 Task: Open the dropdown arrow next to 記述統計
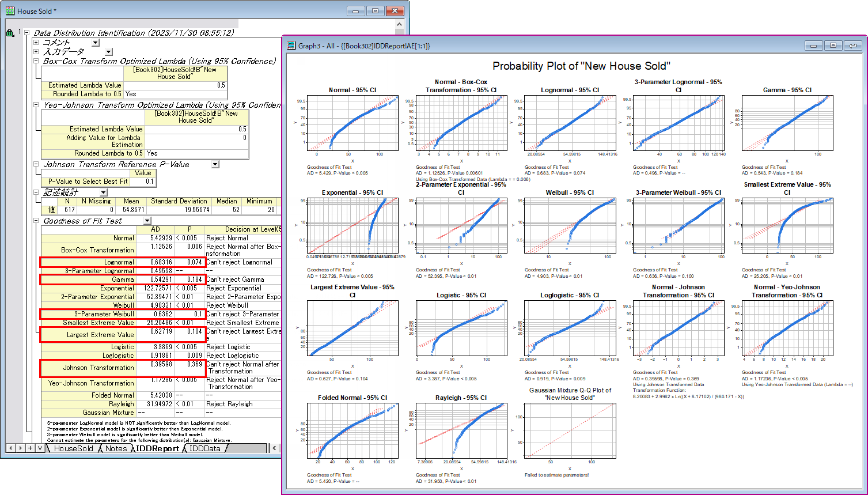click(x=104, y=192)
